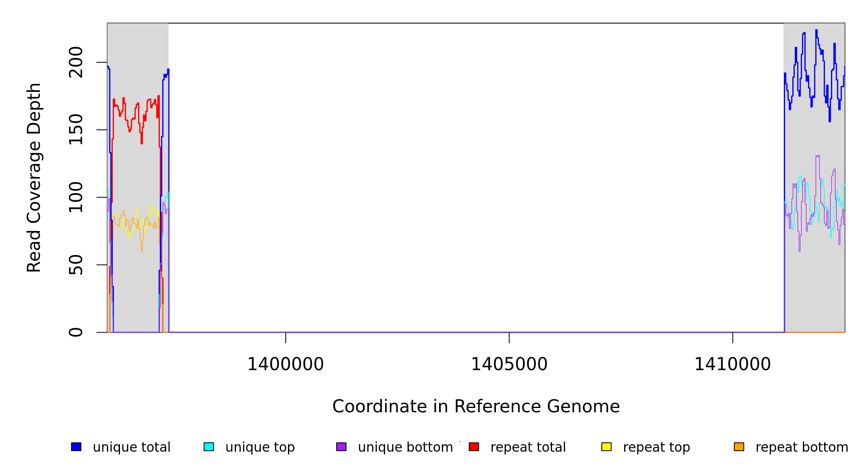Click the 1410000 x-axis tick label
This screenshot has height=473, width=868.
coord(732,364)
